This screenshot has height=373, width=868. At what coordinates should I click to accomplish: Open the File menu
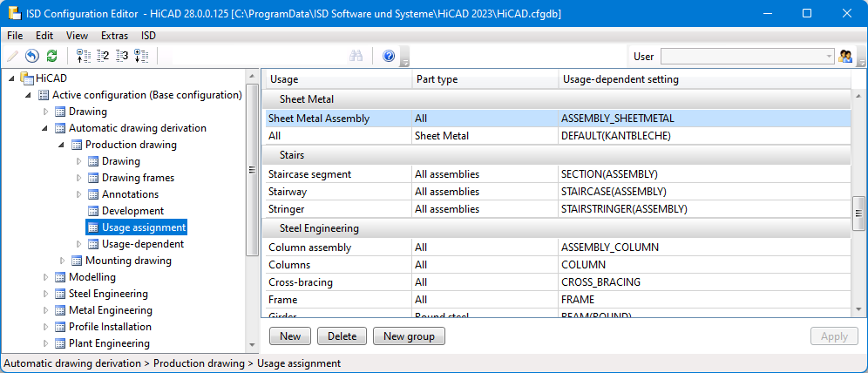tap(15, 36)
